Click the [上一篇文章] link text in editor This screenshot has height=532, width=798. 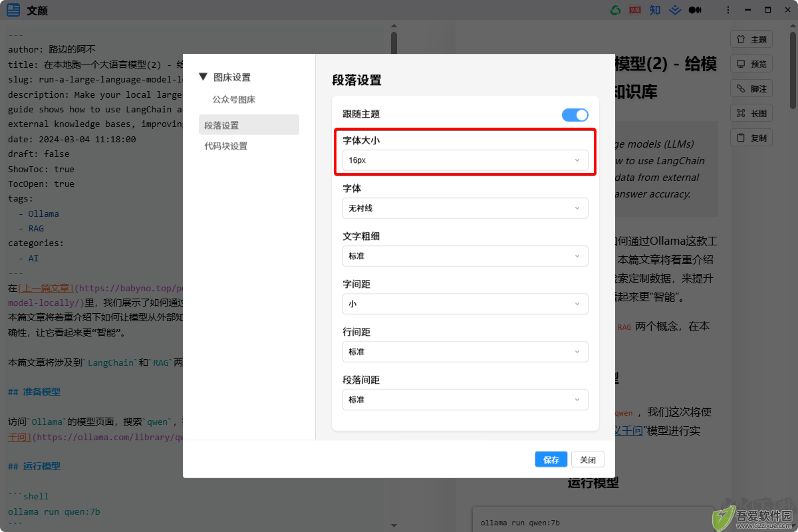(x=46, y=288)
